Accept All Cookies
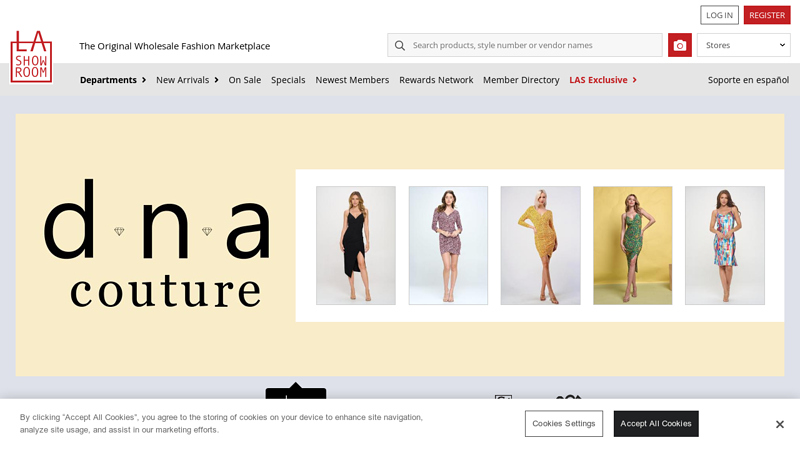This screenshot has width=800, height=450. [656, 423]
